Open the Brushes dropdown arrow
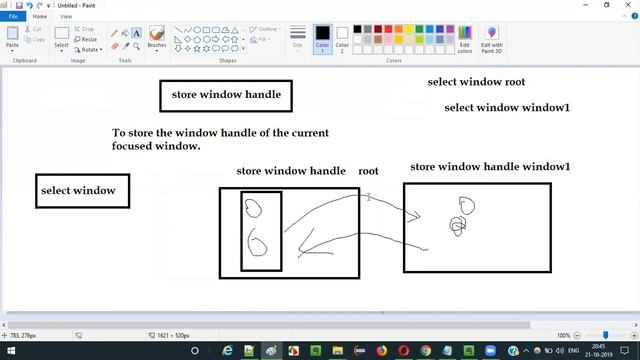The height and width of the screenshot is (360, 640). pyautogui.click(x=157, y=51)
